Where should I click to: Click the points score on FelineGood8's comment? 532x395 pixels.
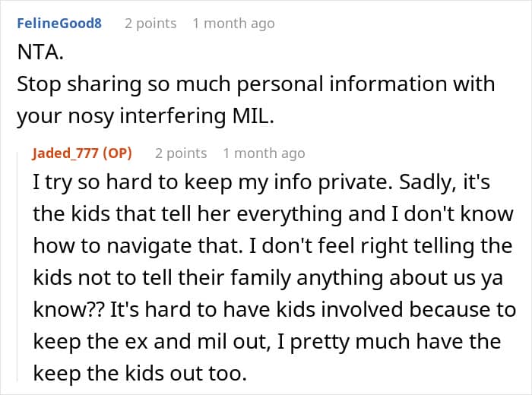(x=150, y=24)
